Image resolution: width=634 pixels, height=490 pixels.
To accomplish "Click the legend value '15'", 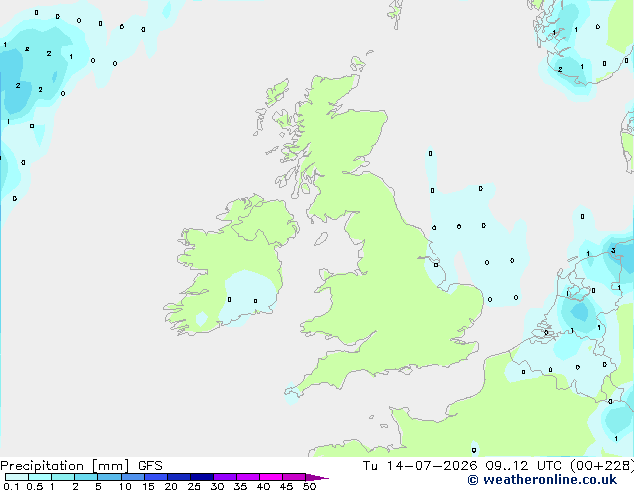I will [x=148, y=486].
